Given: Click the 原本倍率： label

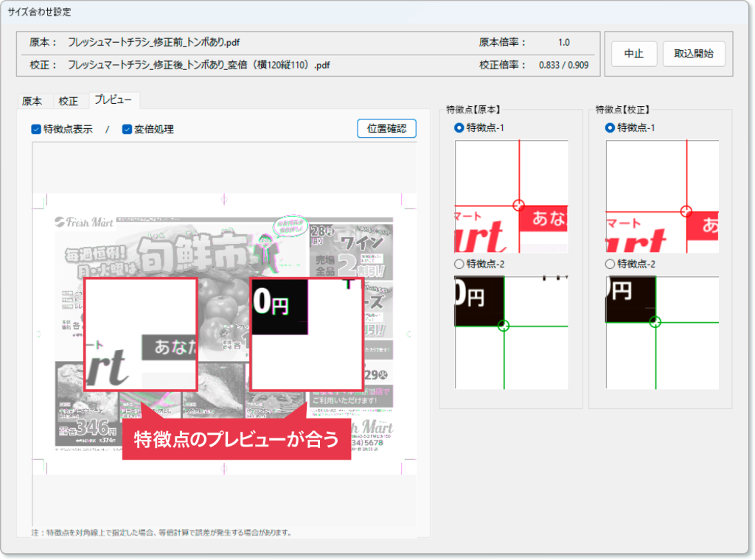Looking at the screenshot, I should click(x=502, y=42).
